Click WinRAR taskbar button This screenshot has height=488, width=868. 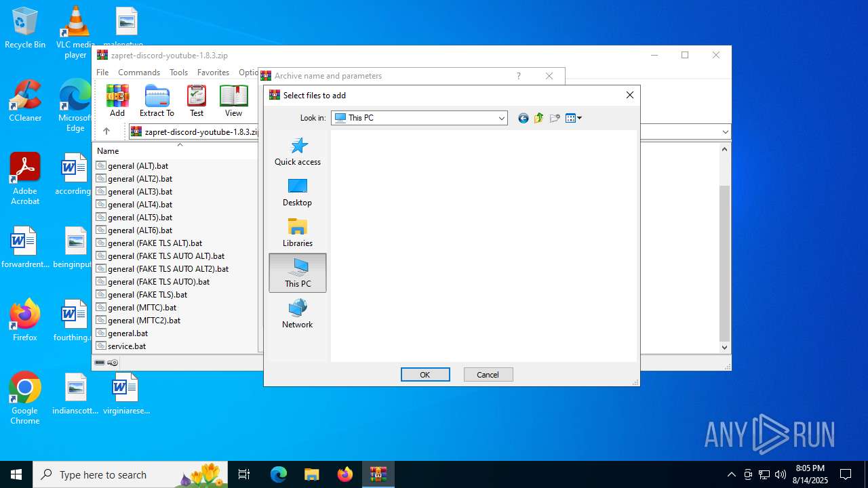click(x=378, y=474)
